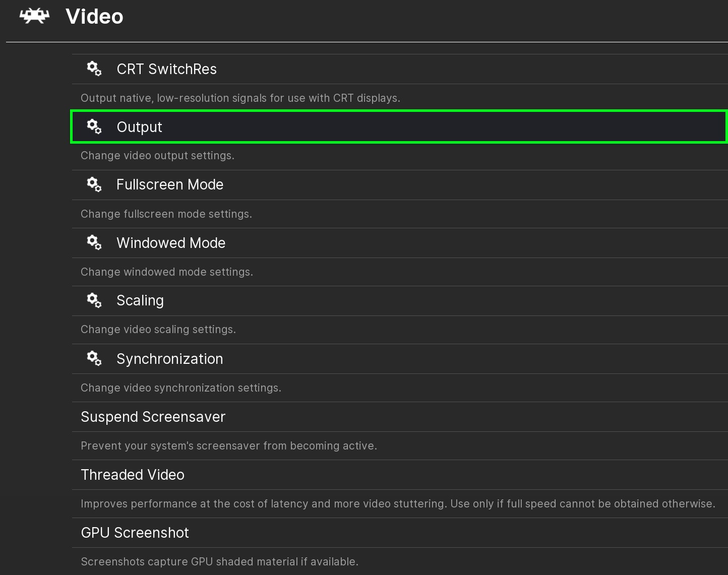Click gear icon next to Scaling

(x=94, y=300)
